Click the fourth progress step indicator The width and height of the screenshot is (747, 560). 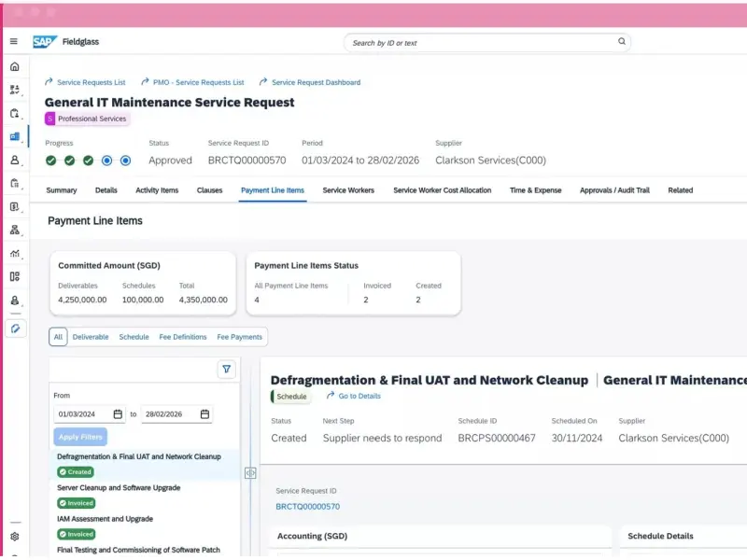[106, 161]
